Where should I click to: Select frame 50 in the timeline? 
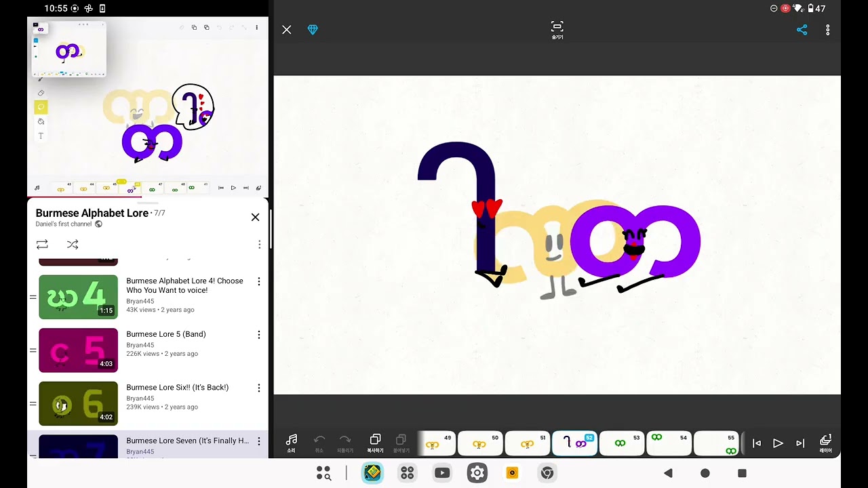pyautogui.click(x=480, y=443)
